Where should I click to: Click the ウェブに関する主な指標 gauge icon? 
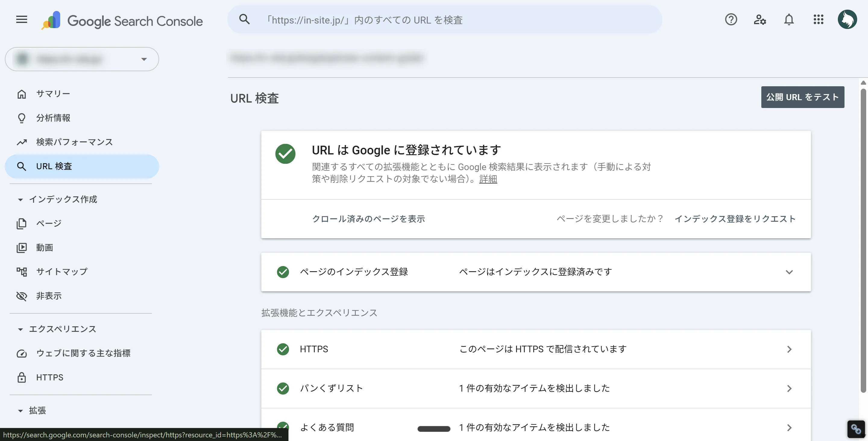(22, 353)
